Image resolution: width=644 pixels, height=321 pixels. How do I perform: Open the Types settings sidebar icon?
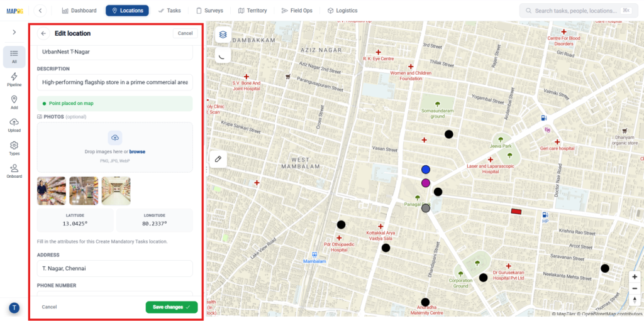tap(14, 149)
